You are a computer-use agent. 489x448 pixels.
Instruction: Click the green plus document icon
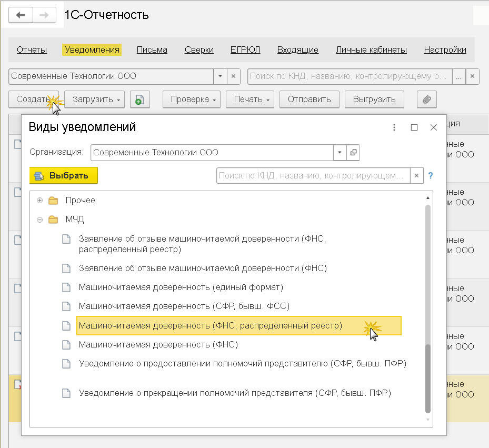click(x=139, y=99)
